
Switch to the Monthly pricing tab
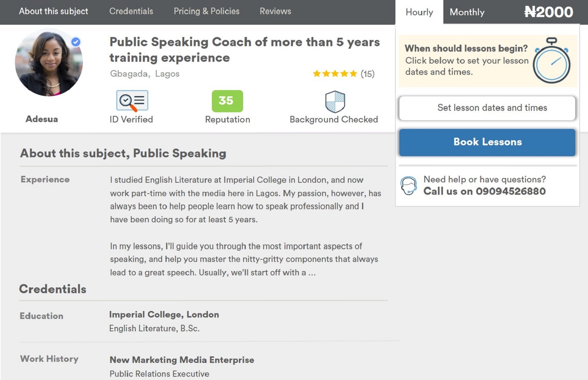click(467, 12)
